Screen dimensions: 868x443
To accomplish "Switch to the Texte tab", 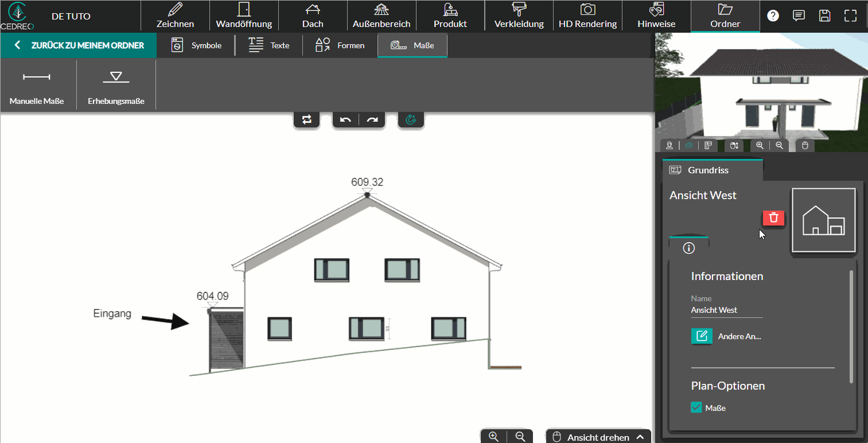I will [x=269, y=45].
